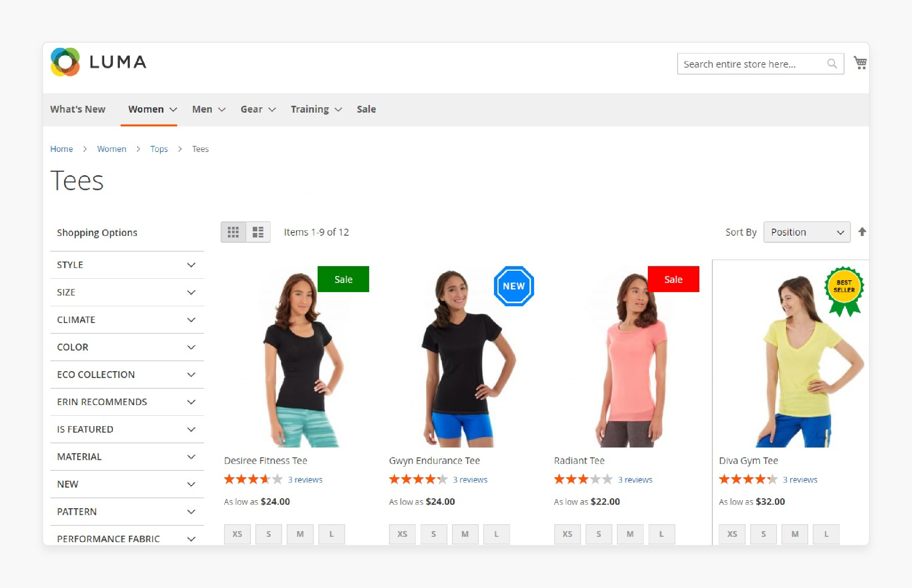Expand the ERIN RECOMMENDS filter
Viewport: 912px width, 588px height.
[x=127, y=402]
